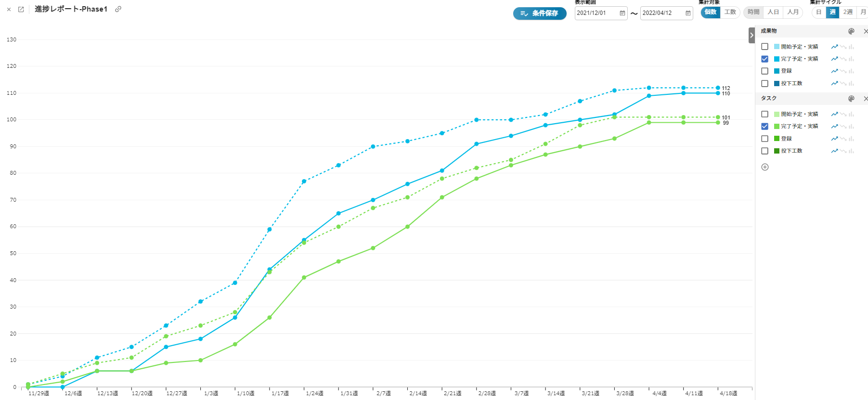Set タスク 投下工数 to bar chart
The image size is (868, 400).
tap(851, 151)
